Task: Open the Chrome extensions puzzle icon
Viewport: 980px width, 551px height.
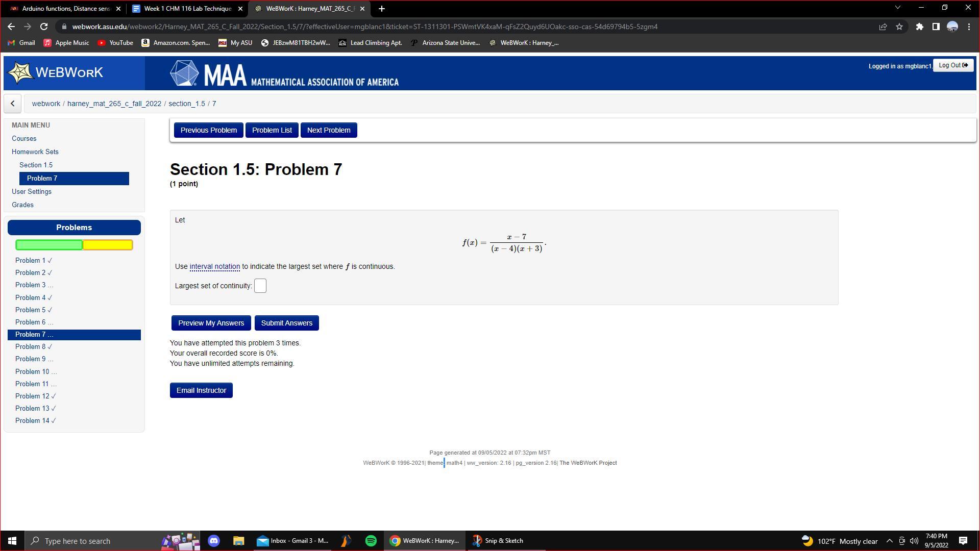Action: click(x=919, y=27)
